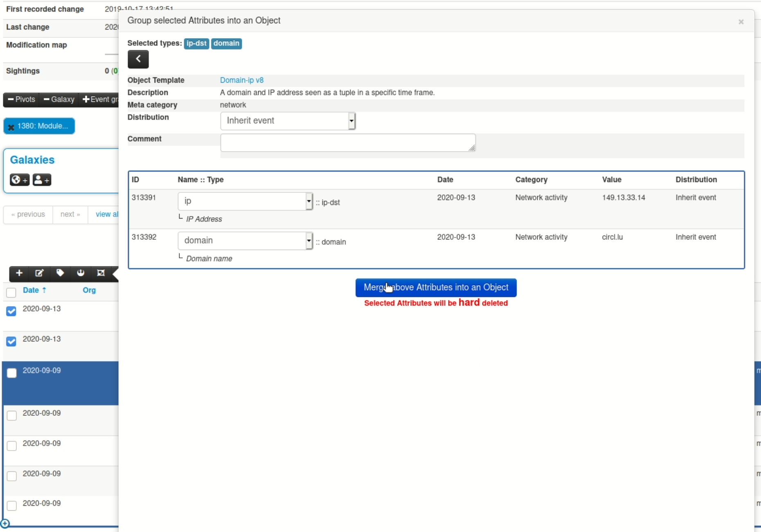Click the globe plus icon under Galaxies
The width and height of the screenshot is (761, 532).
(19, 180)
